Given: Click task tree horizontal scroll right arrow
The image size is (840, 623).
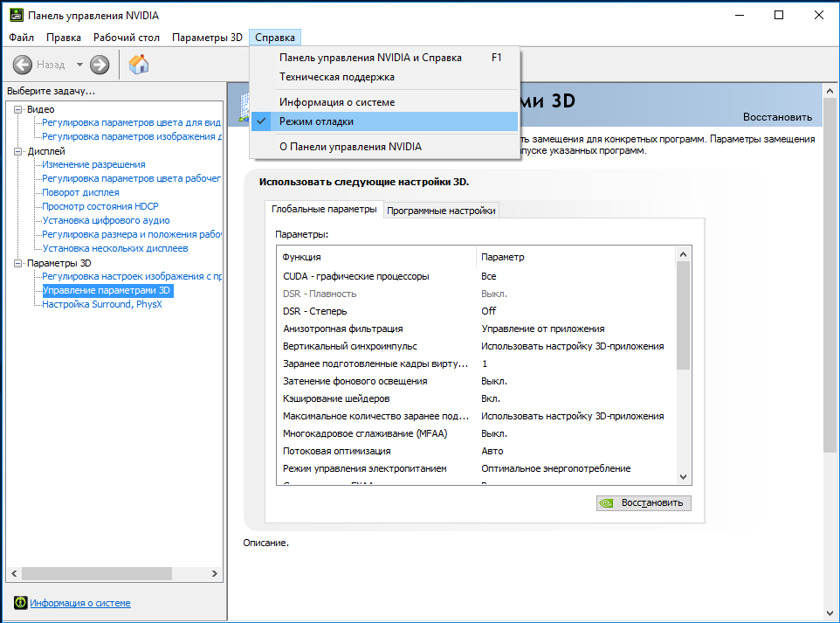Looking at the screenshot, I should tap(214, 574).
